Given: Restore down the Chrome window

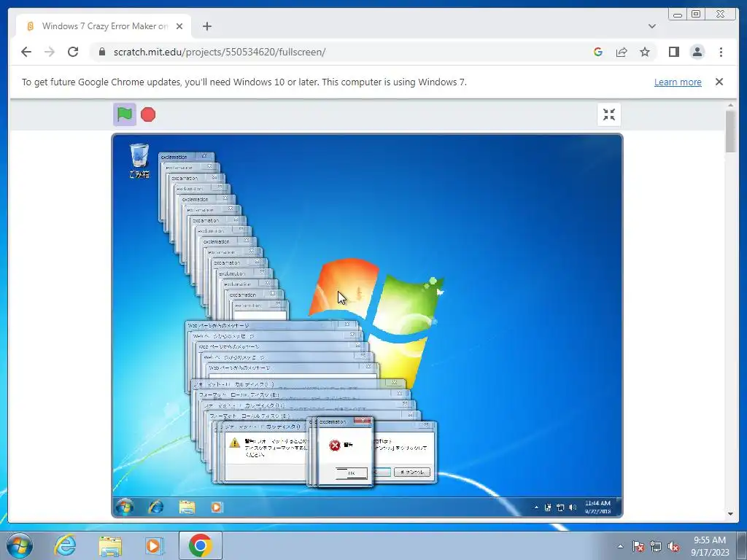Looking at the screenshot, I should pyautogui.click(x=695, y=15).
